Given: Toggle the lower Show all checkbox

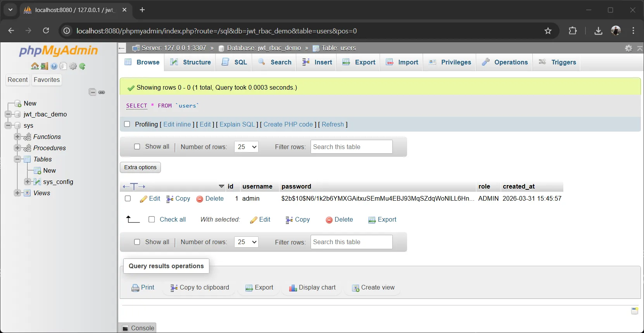Looking at the screenshot, I should coord(137,242).
